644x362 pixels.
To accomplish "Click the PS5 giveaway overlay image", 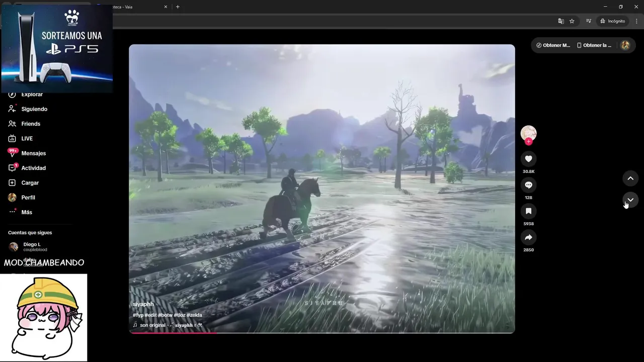I will pyautogui.click(x=57, y=48).
